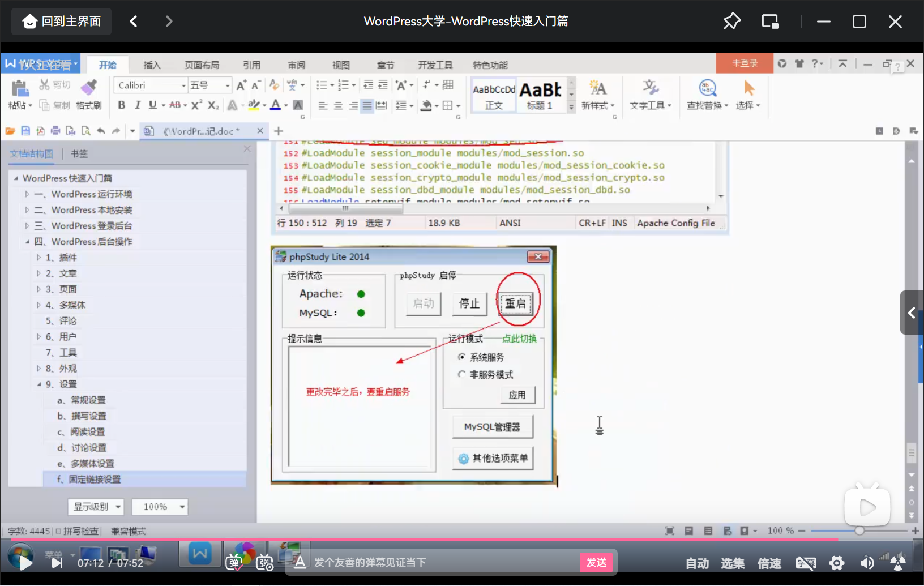Open the 查找替换 tool
Image resolution: width=924 pixels, height=586 pixels.
[x=707, y=95]
